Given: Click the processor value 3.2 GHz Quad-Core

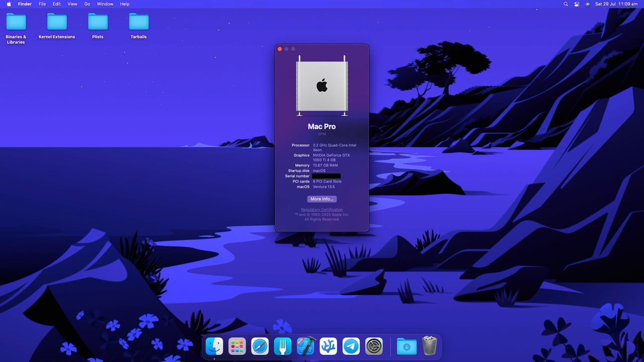Looking at the screenshot, I should pyautogui.click(x=335, y=147).
